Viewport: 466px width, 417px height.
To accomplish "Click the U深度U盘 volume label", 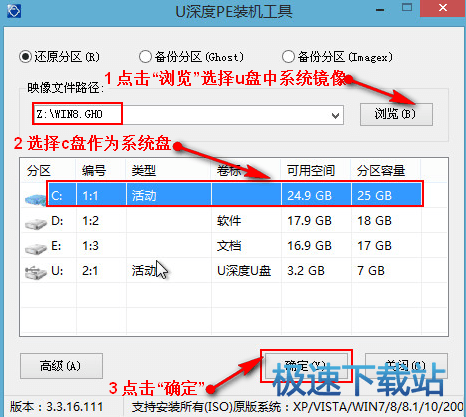I will (244, 271).
